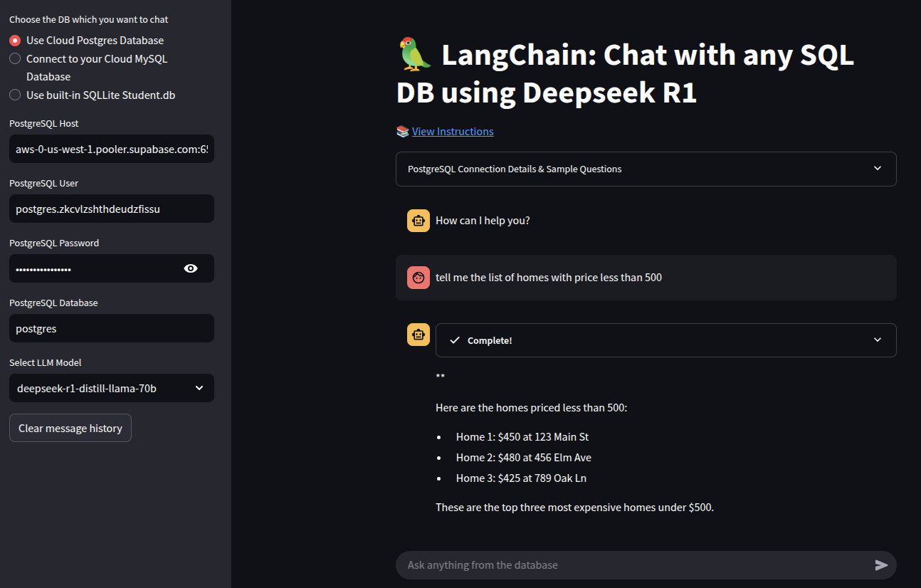Screen dimensions: 921x588
Task: Click the checkmark icon next to Complete!
Action: click(455, 340)
